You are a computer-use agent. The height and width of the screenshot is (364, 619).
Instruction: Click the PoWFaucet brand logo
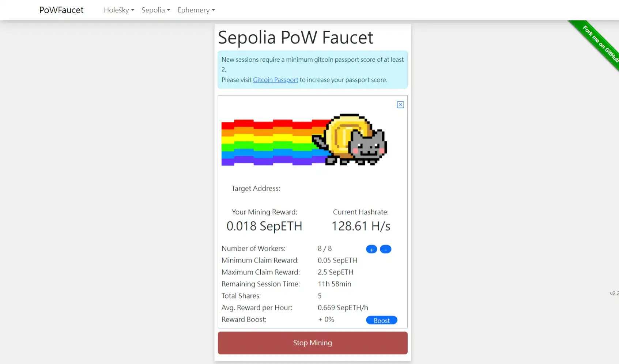[61, 10]
